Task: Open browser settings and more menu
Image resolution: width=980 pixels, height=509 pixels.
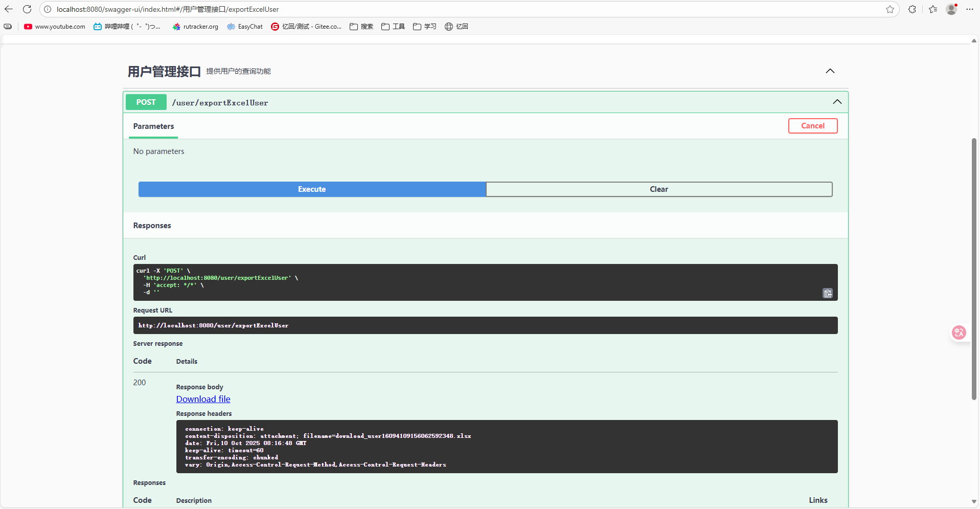Action: click(970, 9)
